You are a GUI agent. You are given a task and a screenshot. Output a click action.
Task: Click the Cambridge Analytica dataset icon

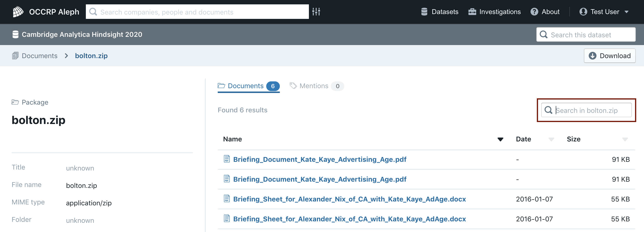(x=16, y=34)
